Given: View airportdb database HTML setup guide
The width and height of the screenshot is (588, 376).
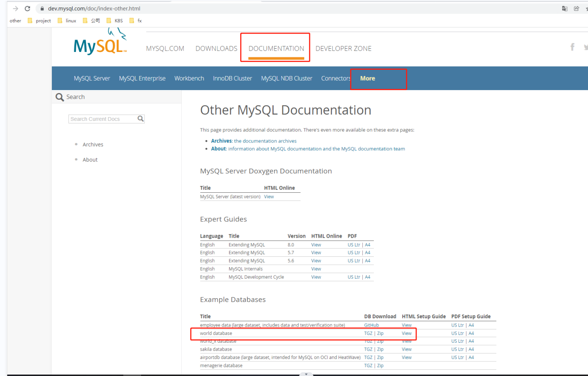Looking at the screenshot, I should click(x=407, y=358).
